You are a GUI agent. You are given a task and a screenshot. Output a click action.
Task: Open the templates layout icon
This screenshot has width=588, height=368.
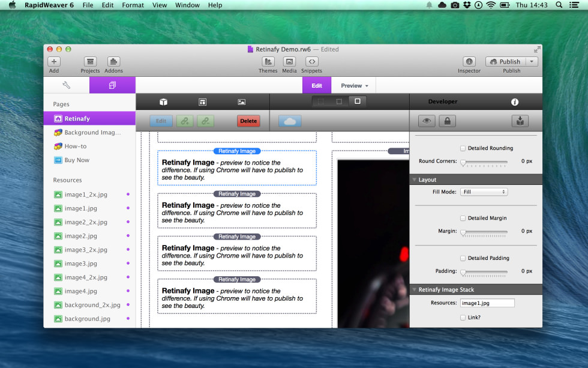[x=203, y=101]
